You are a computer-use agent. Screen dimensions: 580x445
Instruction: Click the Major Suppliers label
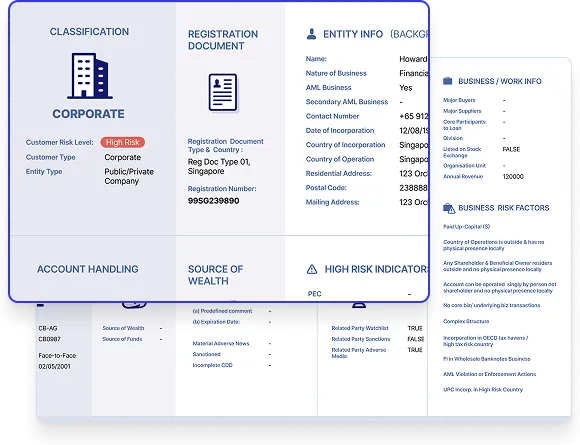(x=462, y=111)
